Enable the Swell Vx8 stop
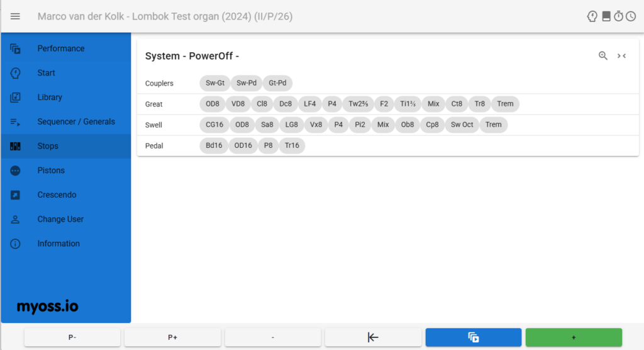644x350 pixels. point(316,125)
